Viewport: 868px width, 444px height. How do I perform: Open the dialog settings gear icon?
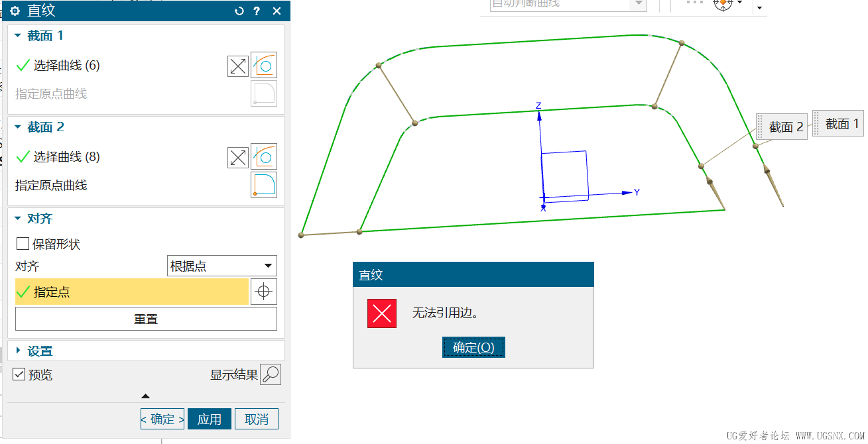point(15,11)
